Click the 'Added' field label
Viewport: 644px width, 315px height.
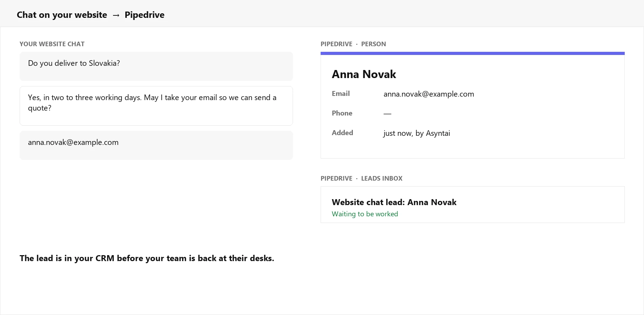coord(342,133)
